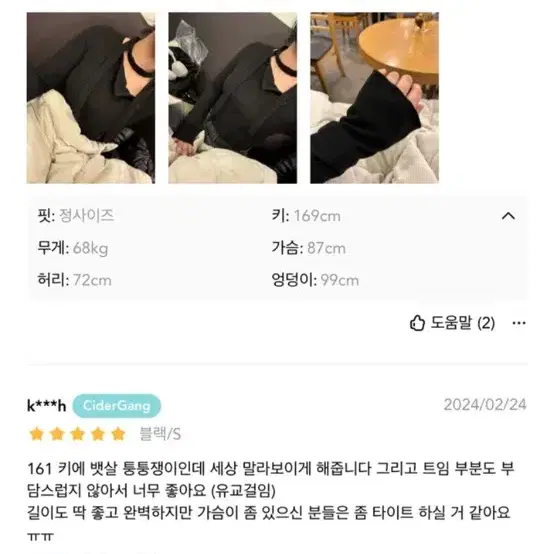Viewport: 554px width, 554px height.
Task: Click the 엉덩이: 99cm hip measurement
Action: (315, 280)
